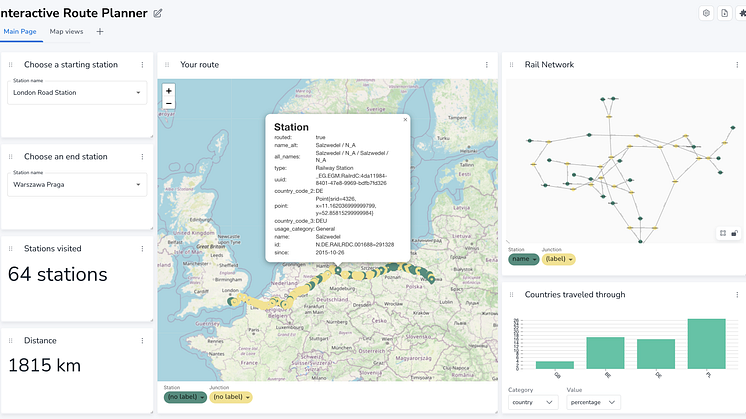This screenshot has height=419, width=746.
Task: Click the Countries traveled through heading
Action: tap(575, 295)
